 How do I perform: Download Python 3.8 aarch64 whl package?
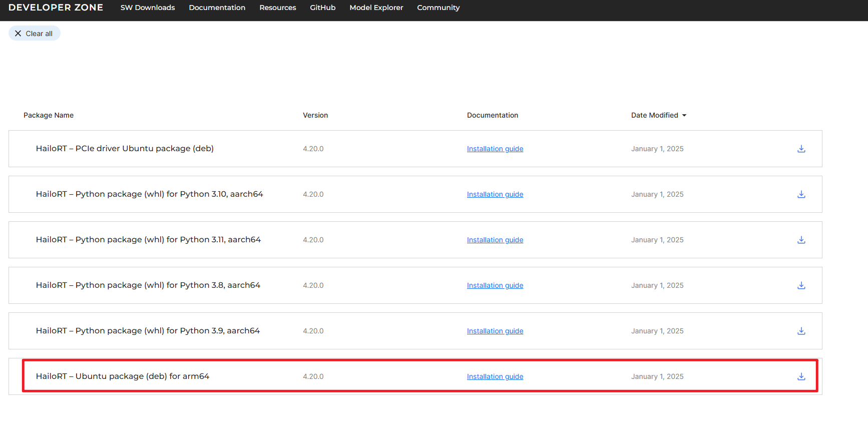(x=801, y=285)
